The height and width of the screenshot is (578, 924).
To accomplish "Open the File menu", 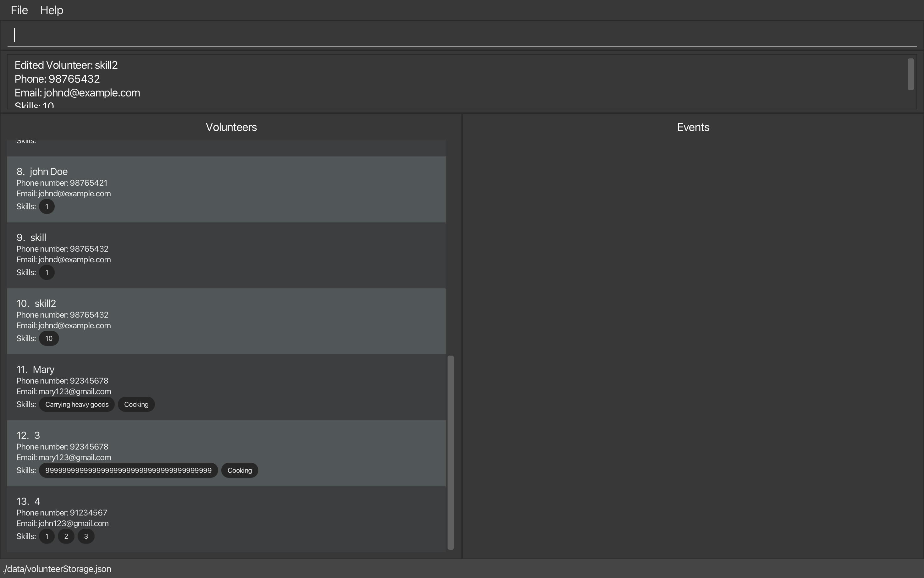I will [x=19, y=10].
